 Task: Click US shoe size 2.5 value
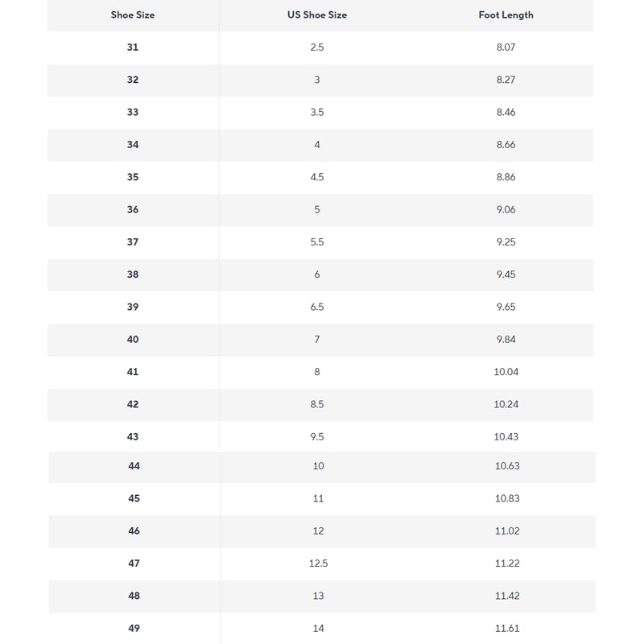pyautogui.click(x=317, y=47)
